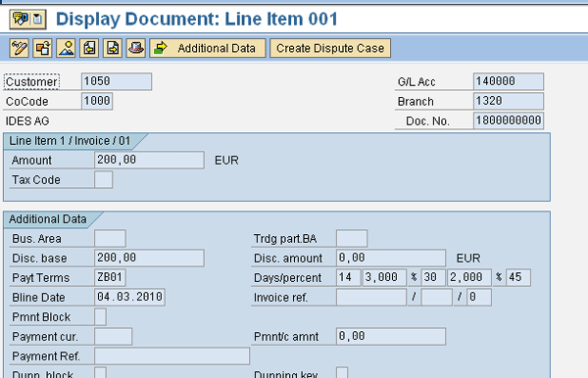Toggle Display/Change mode pencil icon
The width and height of the screenshot is (588, 378).
(x=20, y=48)
